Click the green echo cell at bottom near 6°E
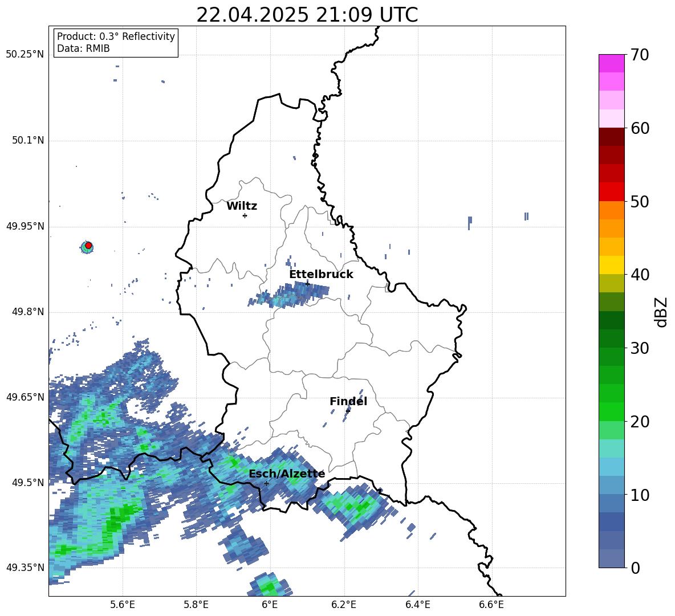The width and height of the screenshot is (675, 616). [270, 585]
